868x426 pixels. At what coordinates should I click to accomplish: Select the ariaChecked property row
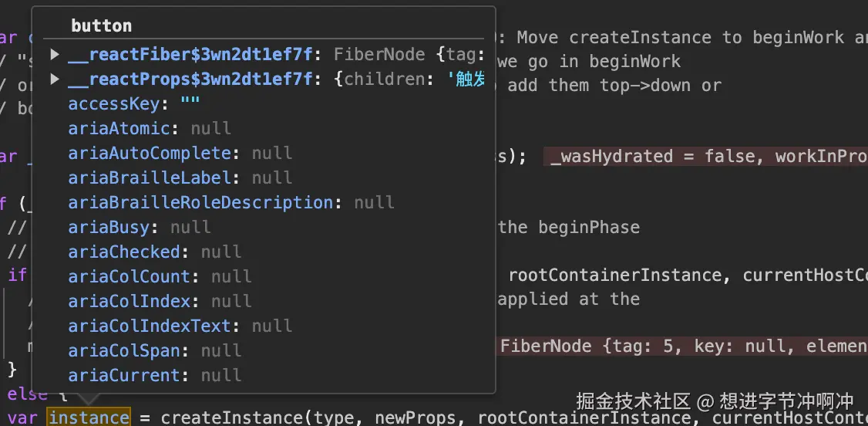(123, 252)
